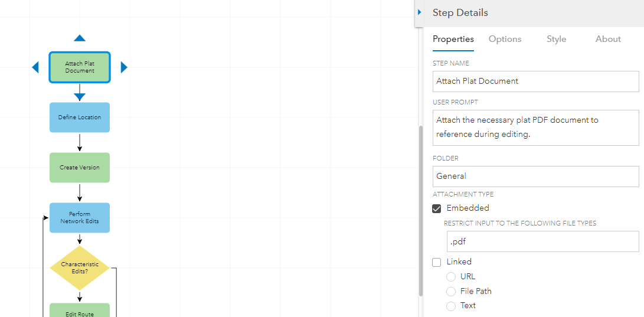This screenshot has height=317, width=644.
Task: Collapse the Step Details panel with the arrow
Action: tap(419, 13)
